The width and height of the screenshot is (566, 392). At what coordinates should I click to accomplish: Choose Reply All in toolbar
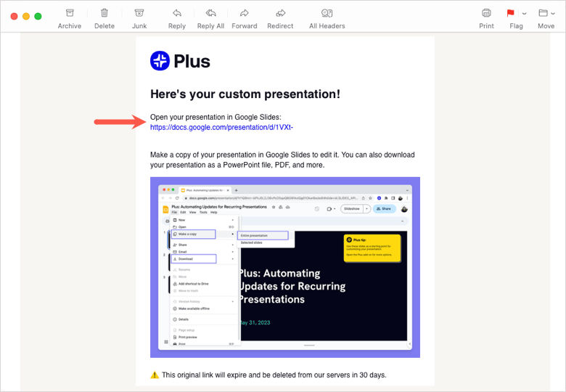click(210, 19)
